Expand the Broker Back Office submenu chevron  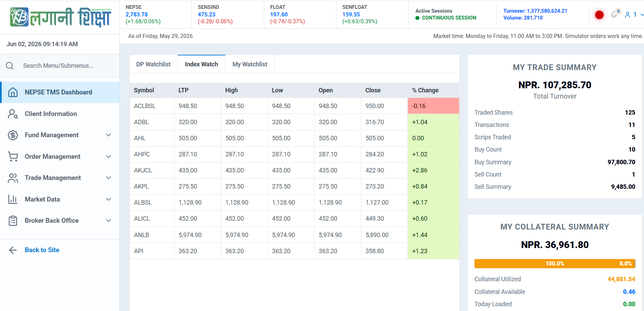(x=109, y=221)
